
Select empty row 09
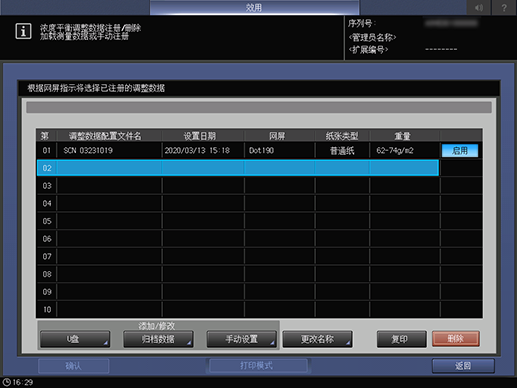238,292
